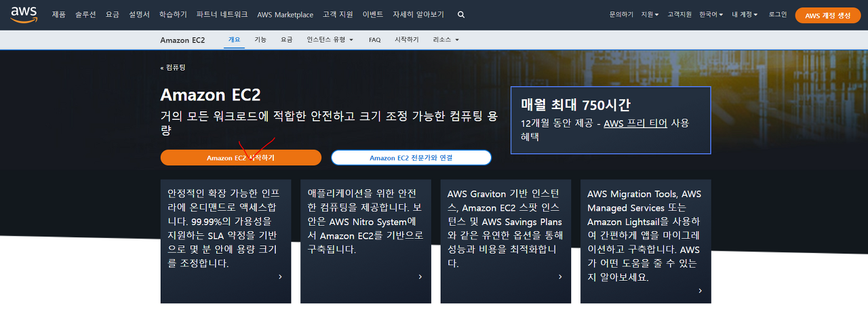Screen dimensions: 868x316
Task: Switch to the 요금 tab in EC2 sub-navigation
Action: tap(286, 39)
